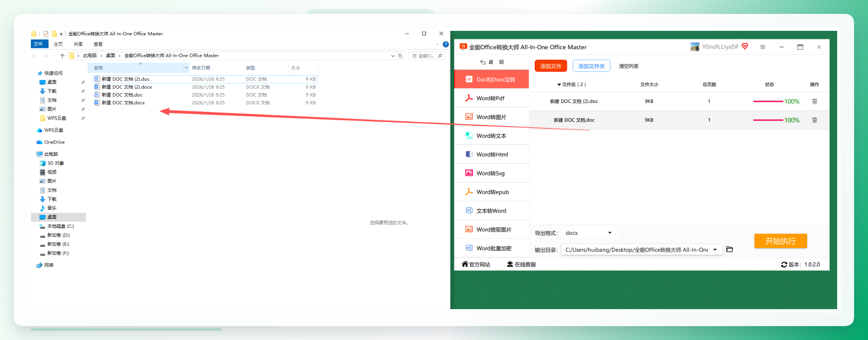Refresh the File Explorer address bar
This screenshot has width=868, height=340.
click(x=400, y=56)
